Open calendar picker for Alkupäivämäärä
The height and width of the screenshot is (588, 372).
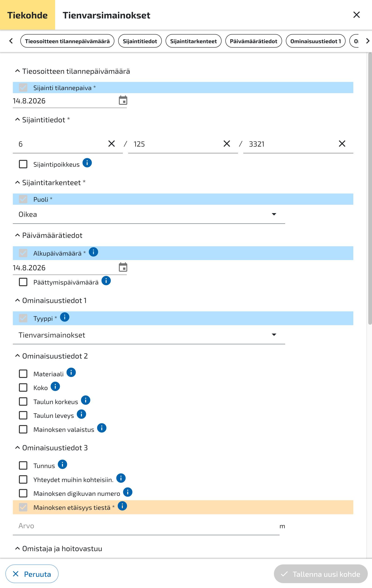point(123,267)
